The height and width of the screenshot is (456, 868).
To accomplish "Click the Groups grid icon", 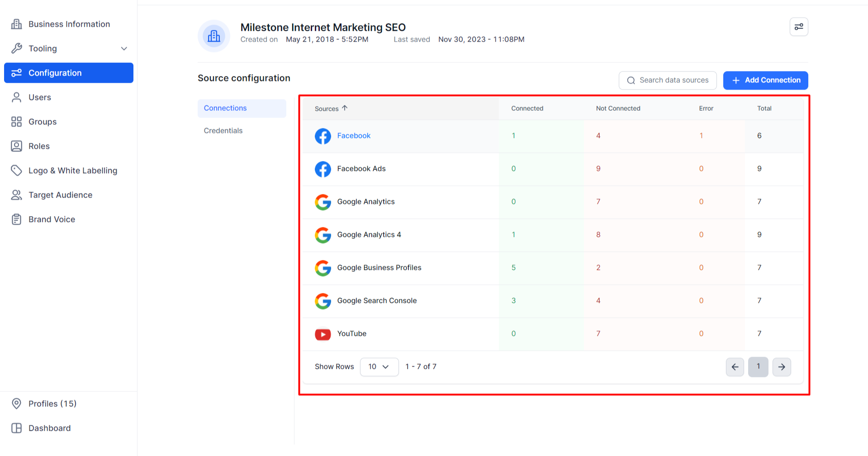I will pos(17,122).
